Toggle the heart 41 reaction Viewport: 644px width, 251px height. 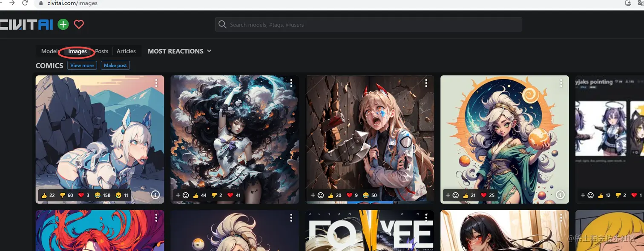[x=234, y=195]
